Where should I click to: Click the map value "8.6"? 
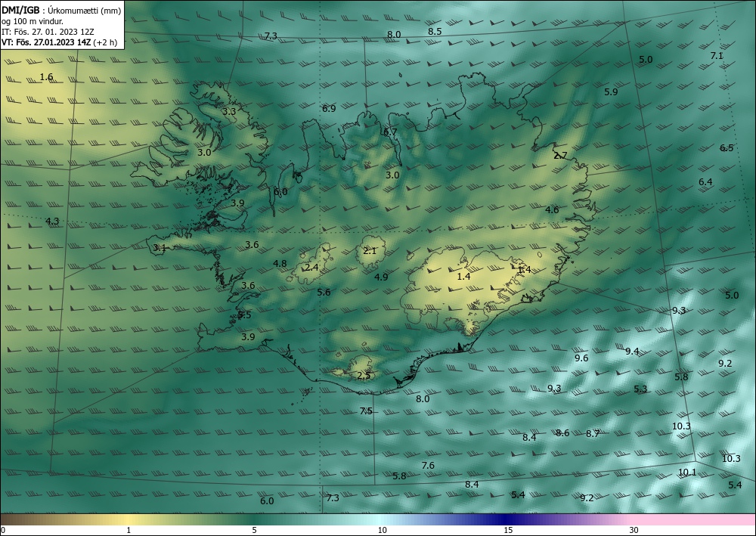coord(562,433)
